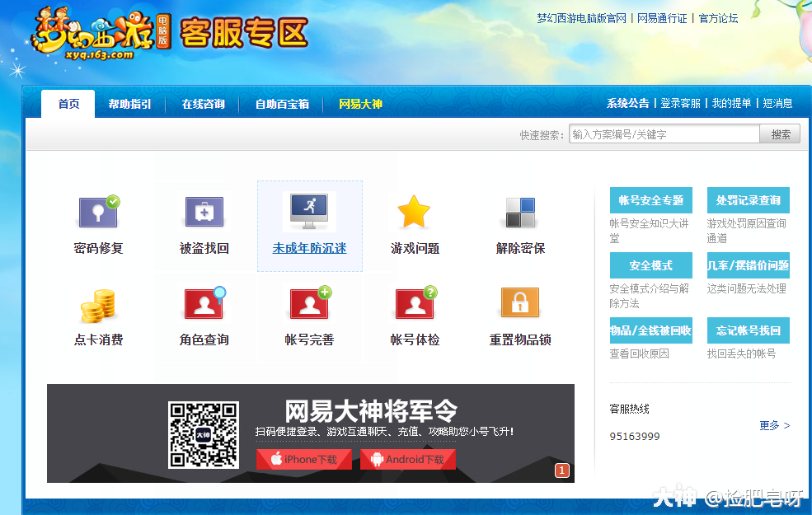Click the 网易大神 QR code image
Screen dimensions: 812x515
[x=204, y=435]
